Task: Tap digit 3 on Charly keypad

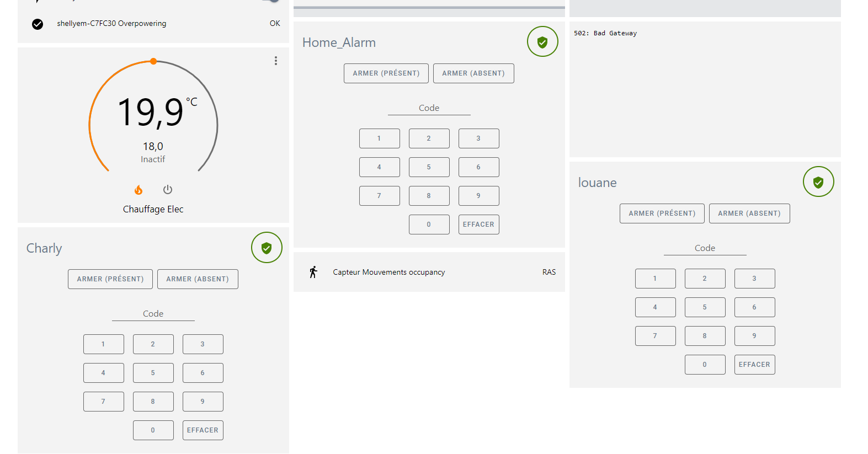Action: 203,344
